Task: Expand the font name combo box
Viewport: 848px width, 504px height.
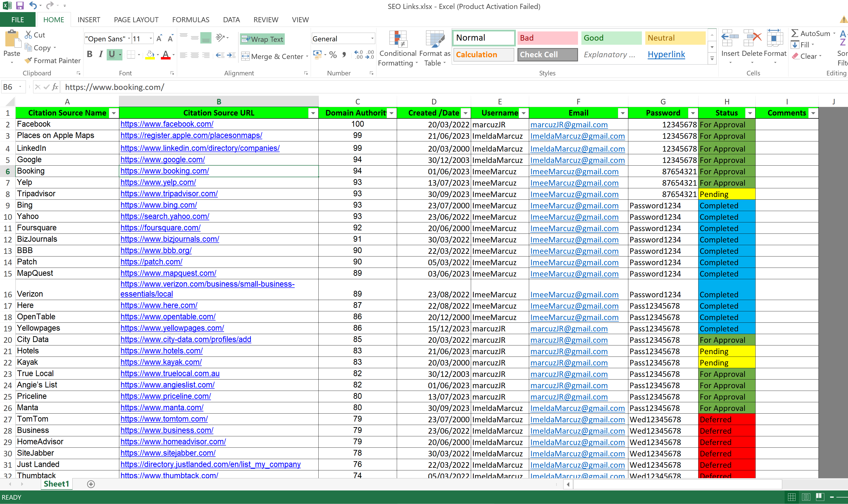Action: pyautogui.click(x=129, y=39)
